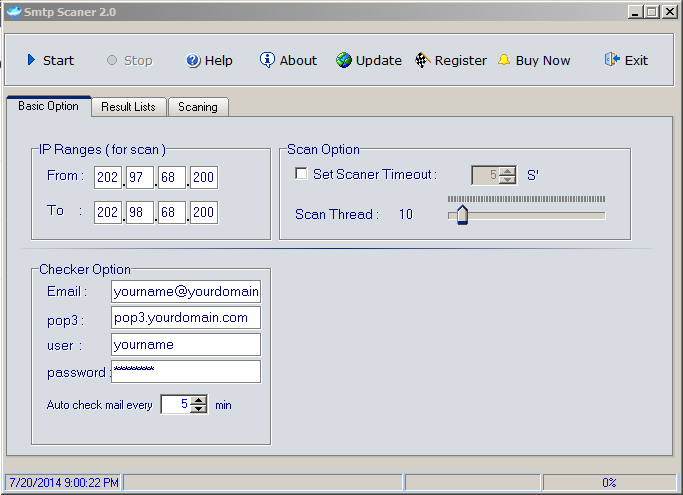This screenshot has height=495, width=683.
Task: Click the To fourth octet field 200
Action: click(204, 212)
